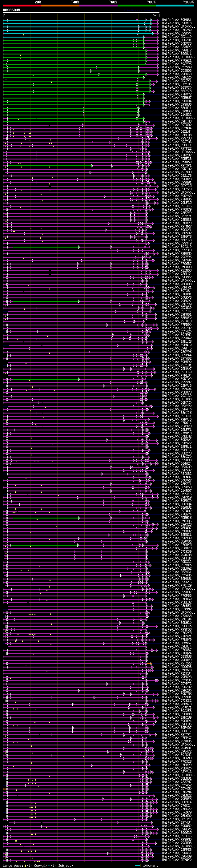Select the UniRef100_Q9FKC3 label
Screen dimensions: 197x868
click(177, 74)
